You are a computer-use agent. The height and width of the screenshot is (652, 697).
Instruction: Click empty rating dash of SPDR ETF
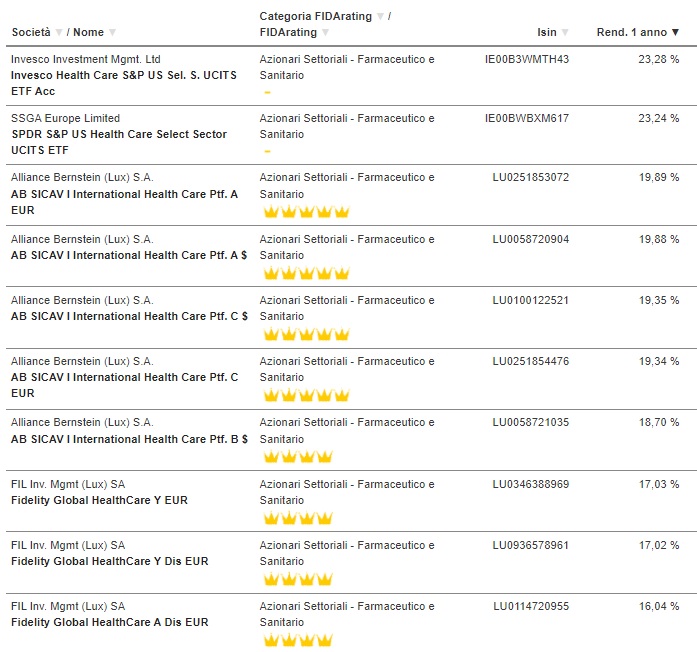267,151
